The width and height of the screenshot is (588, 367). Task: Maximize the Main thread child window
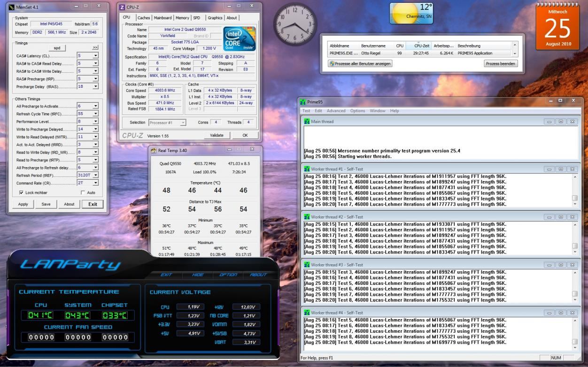click(x=560, y=122)
